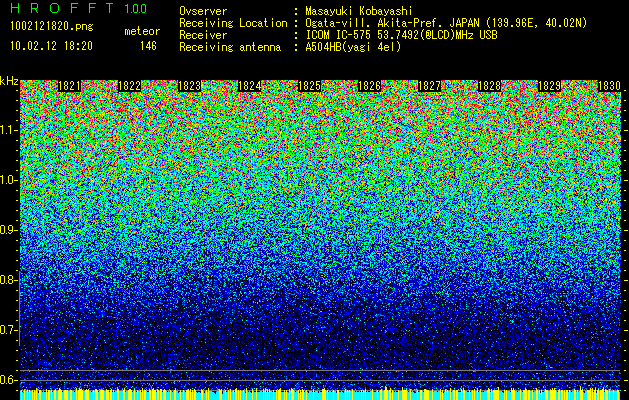Click the 1828 time marker
The height and width of the screenshot is (400, 629).
click(x=489, y=86)
